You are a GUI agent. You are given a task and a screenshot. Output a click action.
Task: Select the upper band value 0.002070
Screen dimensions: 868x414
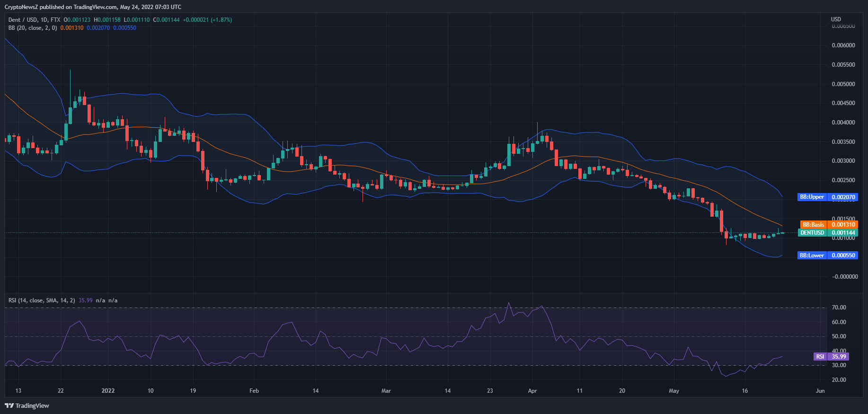tap(843, 197)
